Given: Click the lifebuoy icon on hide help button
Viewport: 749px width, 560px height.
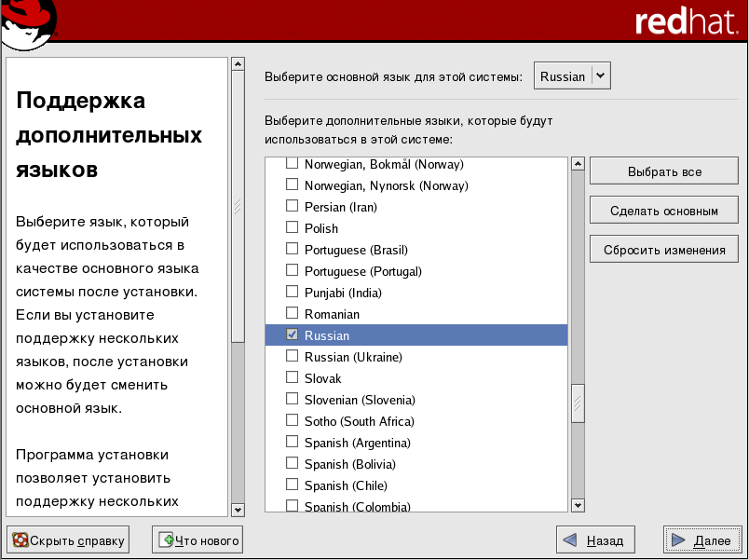Looking at the screenshot, I should (20, 540).
